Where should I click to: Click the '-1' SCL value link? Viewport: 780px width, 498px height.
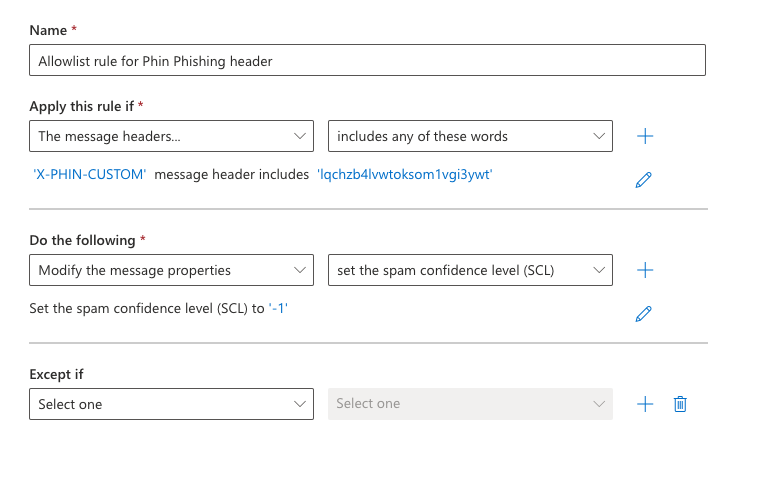coord(279,308)
